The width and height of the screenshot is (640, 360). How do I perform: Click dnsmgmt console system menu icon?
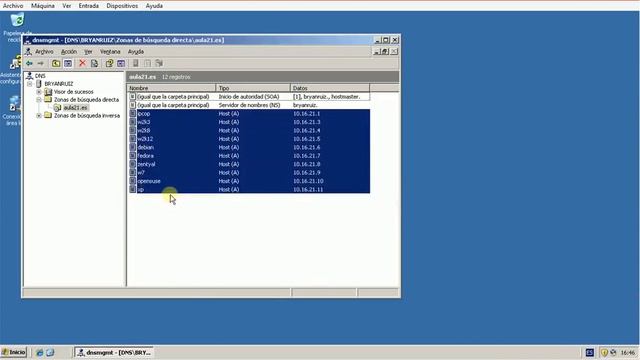(28, 52)
